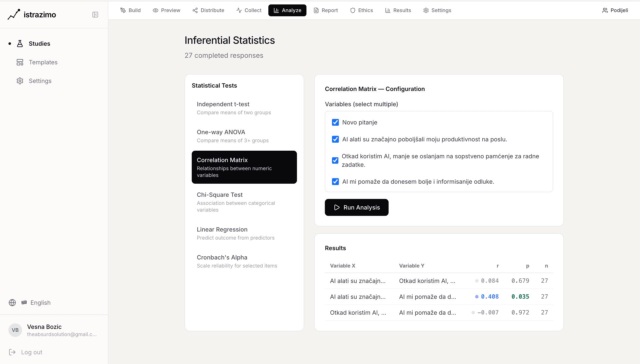Screen dimensions: 640x364
Task: Open Studies via the flask icon
Action: pos(20,44)
